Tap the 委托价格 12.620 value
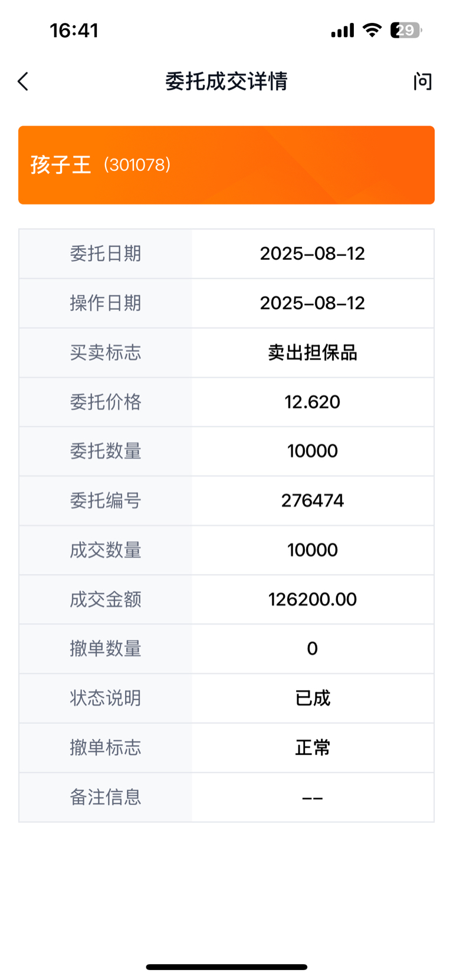This screenshot has width=453, height=980. [313, 402]
